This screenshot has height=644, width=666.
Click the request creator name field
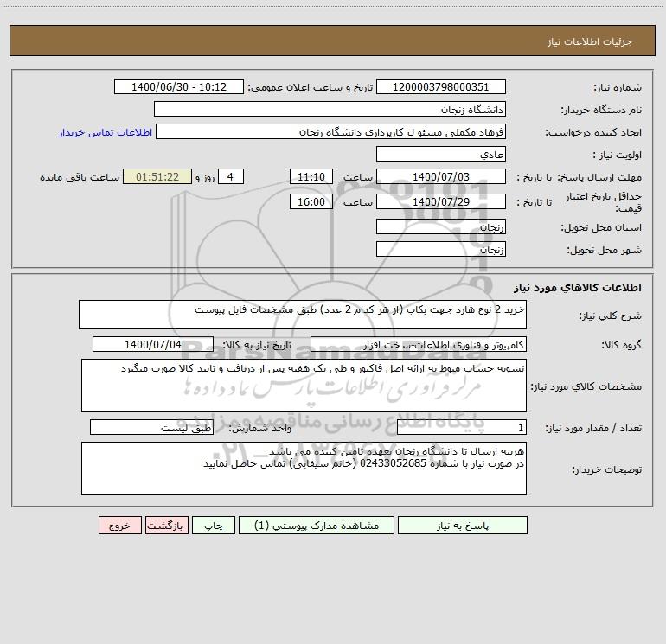[331, 131]
